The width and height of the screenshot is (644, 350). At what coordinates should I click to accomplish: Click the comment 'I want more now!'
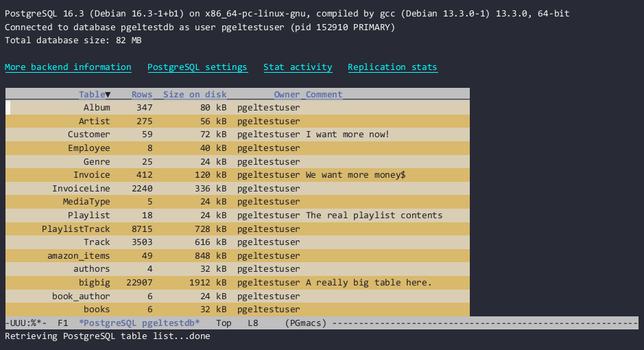pyautogui.click(x=348, y=135)
